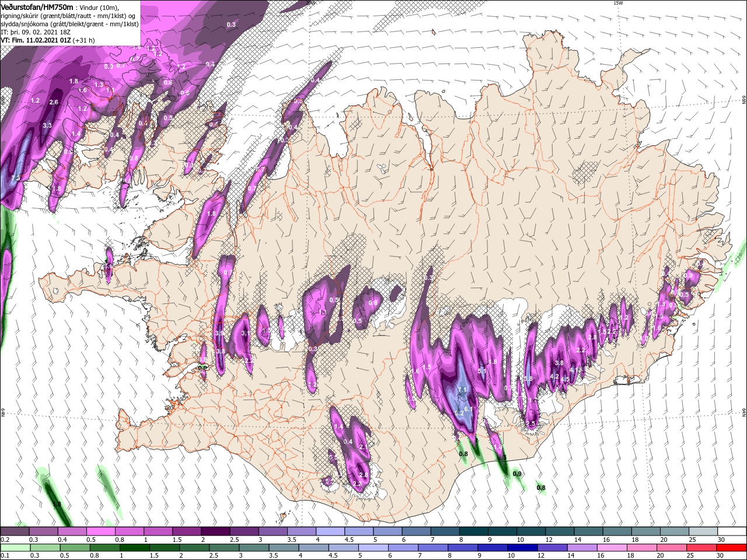Click the pale lavender snow swatch between 4 and 4.5
The image size is (747, 560).
coord(330,531)
